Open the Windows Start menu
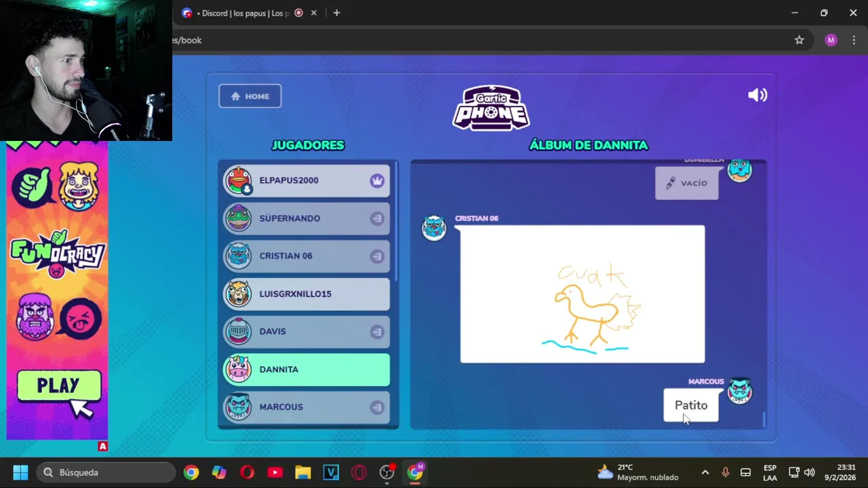 pos(20,472)
